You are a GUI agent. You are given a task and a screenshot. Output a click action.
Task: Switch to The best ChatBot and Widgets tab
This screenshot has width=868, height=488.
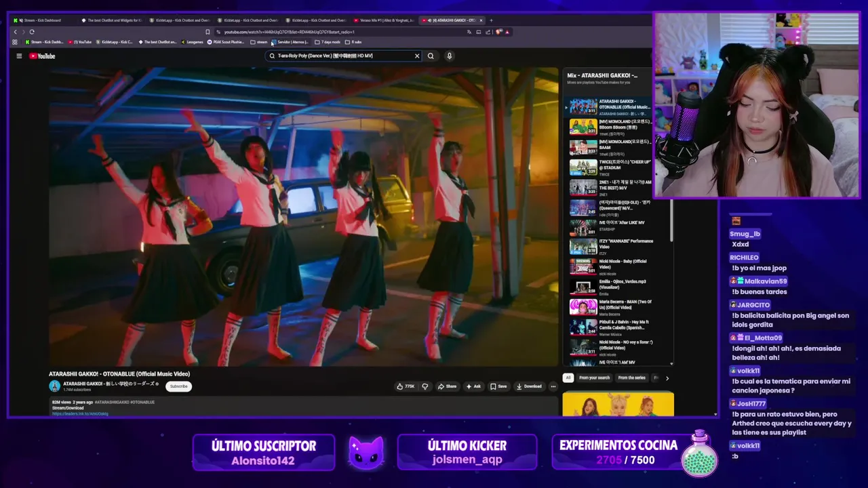tap(112, 20)
